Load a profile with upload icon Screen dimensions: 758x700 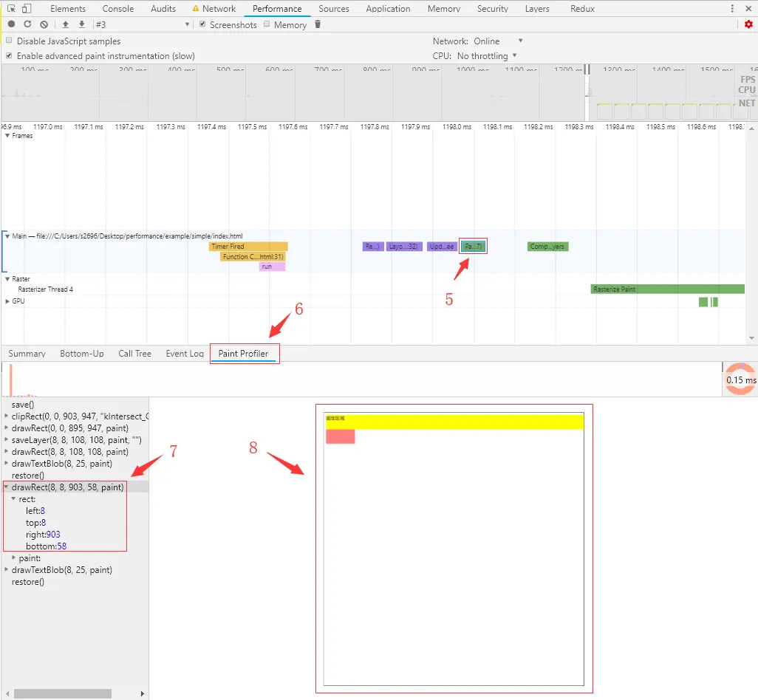click(x=66, y=24)
